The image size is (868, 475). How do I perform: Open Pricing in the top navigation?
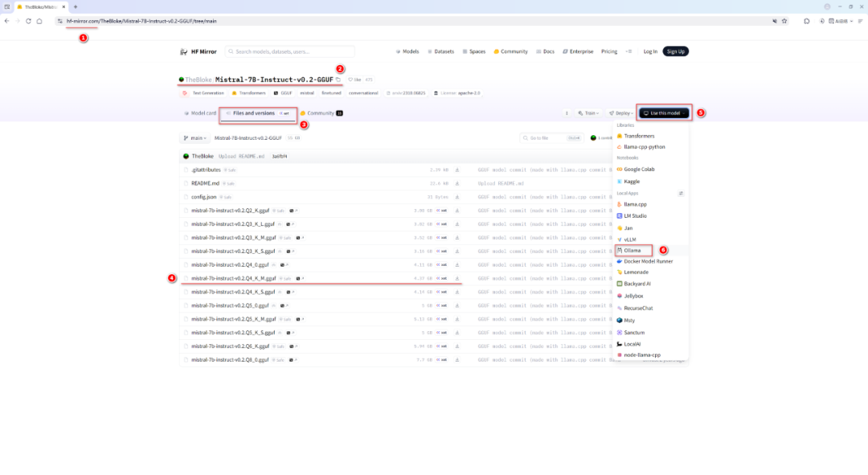pos(609,51)
